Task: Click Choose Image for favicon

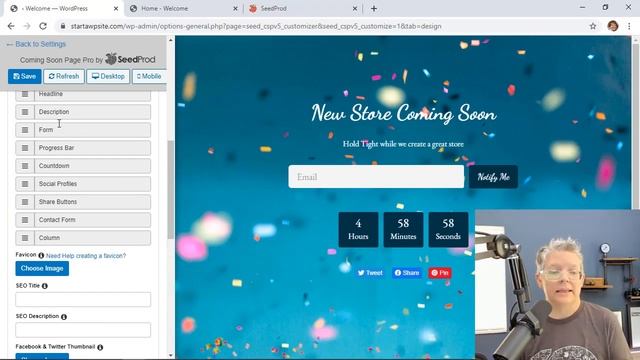Action: tap(42, 269)
